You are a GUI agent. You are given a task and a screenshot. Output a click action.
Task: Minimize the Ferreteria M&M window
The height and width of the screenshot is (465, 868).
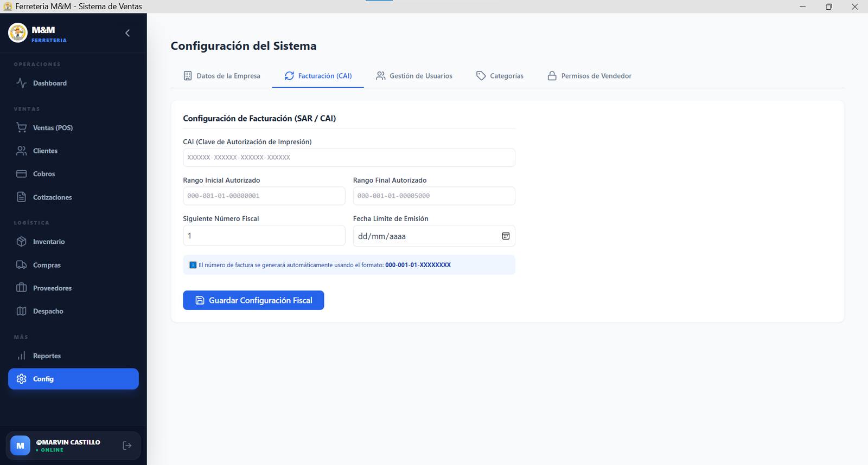tap(802, 7)
